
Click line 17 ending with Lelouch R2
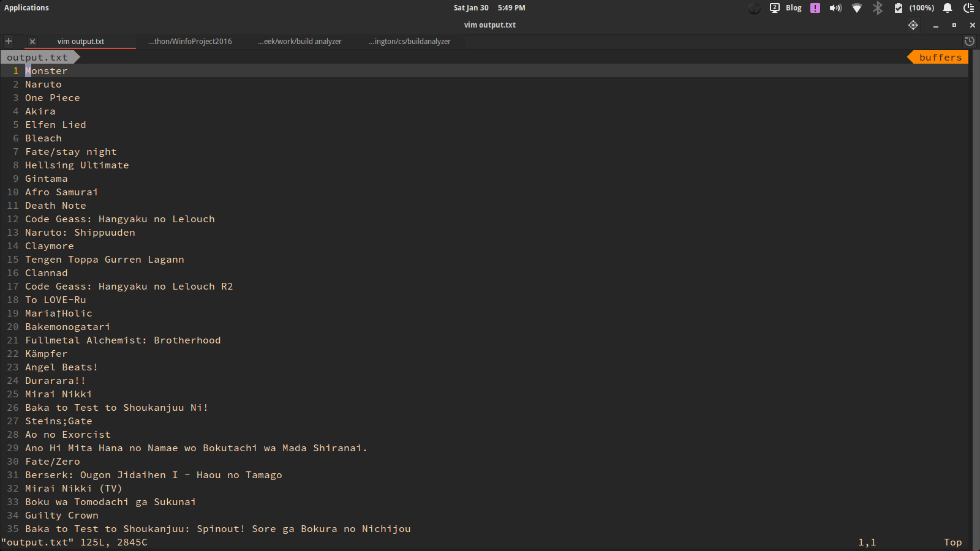pos(129,287)
